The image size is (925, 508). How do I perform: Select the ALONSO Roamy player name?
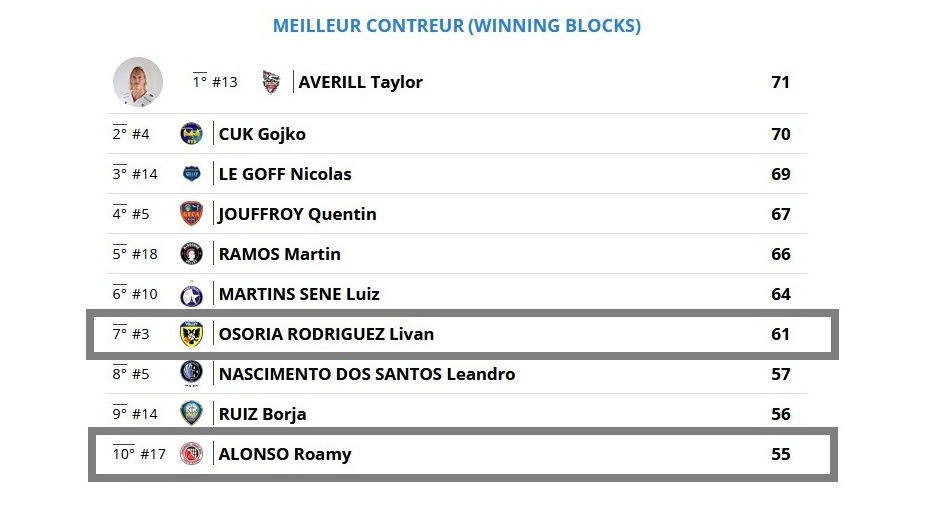click(285, 454)
